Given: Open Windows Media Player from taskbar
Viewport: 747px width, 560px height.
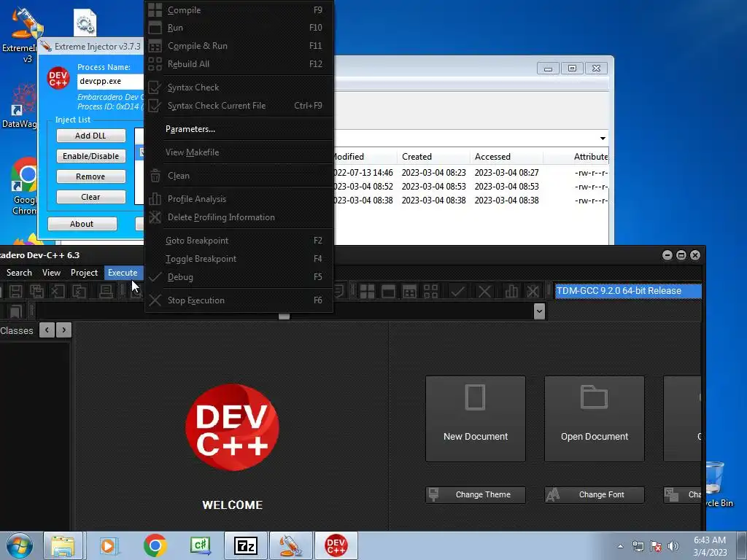Looking at the screenshot, I should coord(109,545).
